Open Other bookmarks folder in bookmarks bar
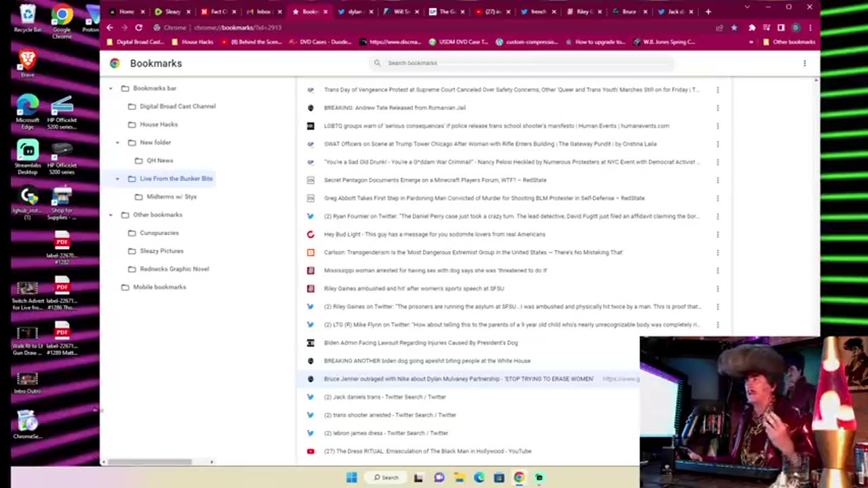 (789, 42)
